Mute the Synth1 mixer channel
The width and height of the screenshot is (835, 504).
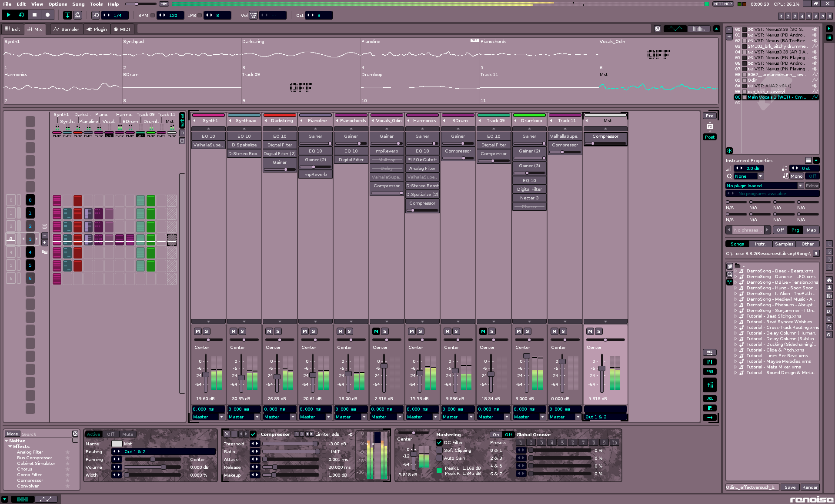point(198,331)
